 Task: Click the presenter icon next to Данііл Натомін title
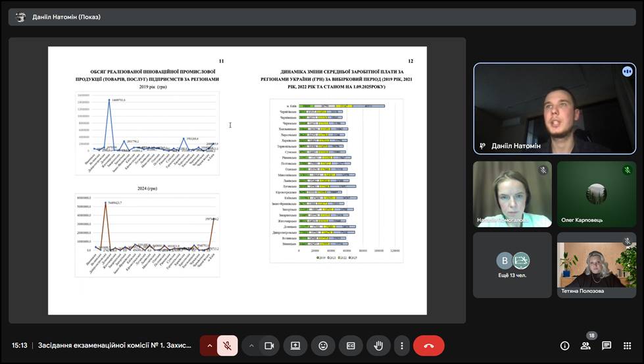(x=21, y=17)
